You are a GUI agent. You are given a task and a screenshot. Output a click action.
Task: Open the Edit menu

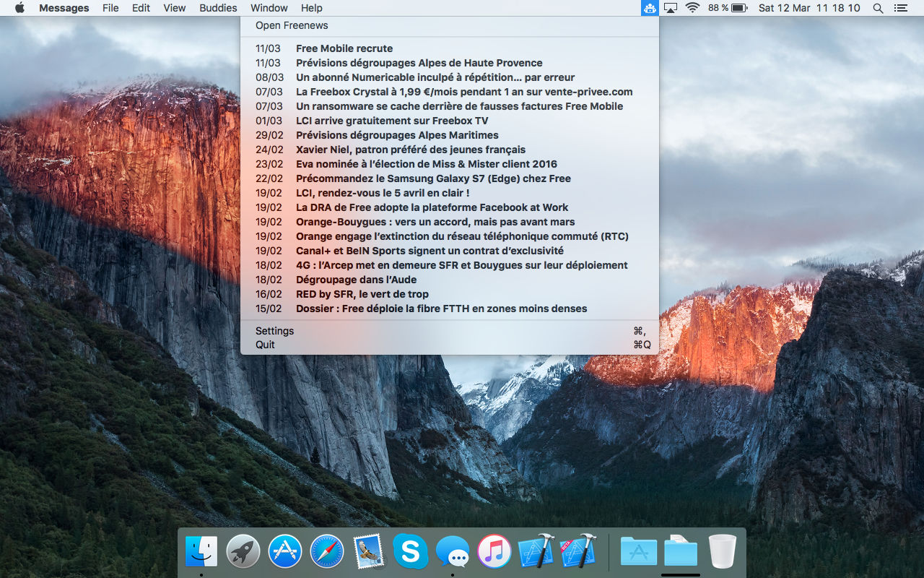(141, 8)
